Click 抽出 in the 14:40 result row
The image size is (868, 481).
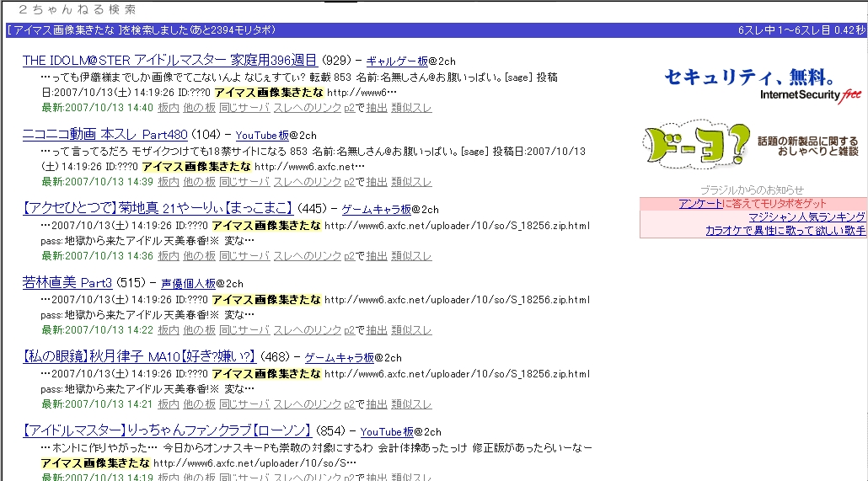(x=377, y=108)
